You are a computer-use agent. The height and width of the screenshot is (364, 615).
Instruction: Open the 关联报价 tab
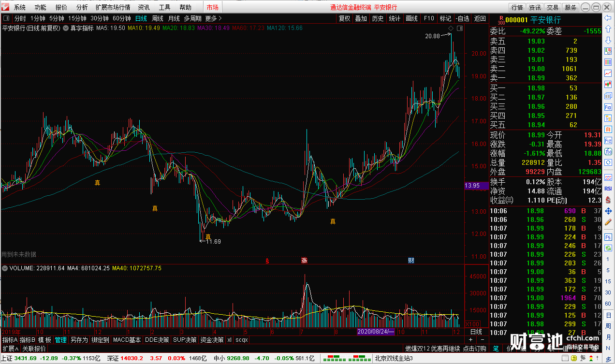pyautogui.click(x=34, y=349)
